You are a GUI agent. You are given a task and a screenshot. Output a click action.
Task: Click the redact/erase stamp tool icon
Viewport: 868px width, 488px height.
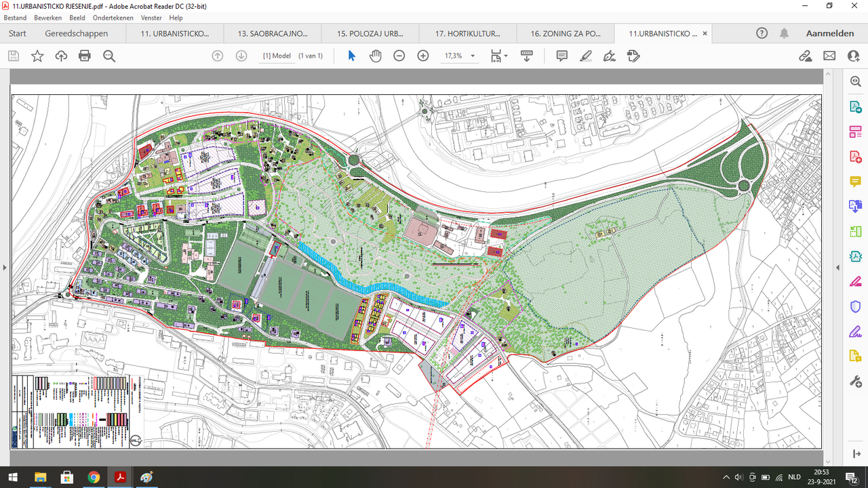[633, 56]
